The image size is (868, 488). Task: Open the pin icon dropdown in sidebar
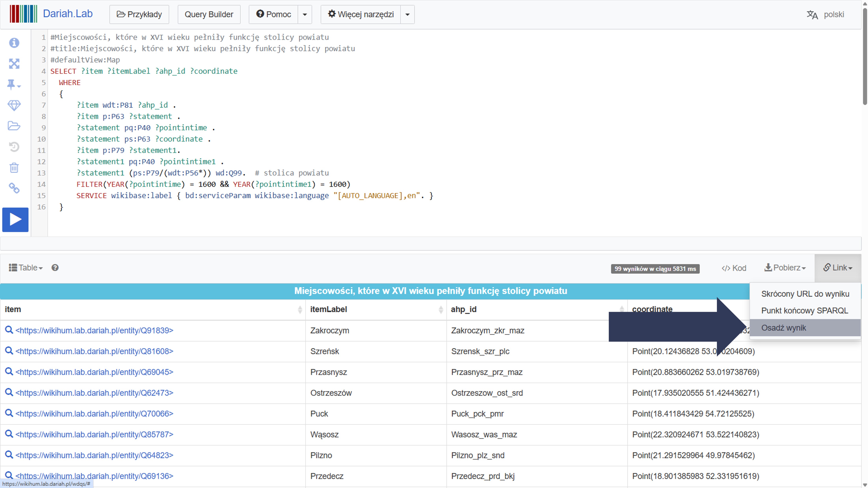(14, 85)
